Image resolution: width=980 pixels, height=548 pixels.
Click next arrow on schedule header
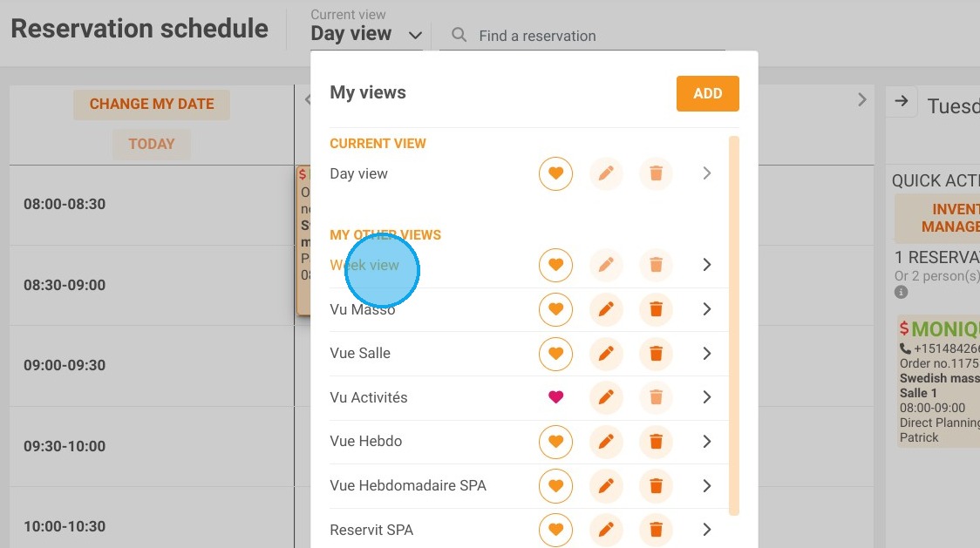(x=862, y=99)
